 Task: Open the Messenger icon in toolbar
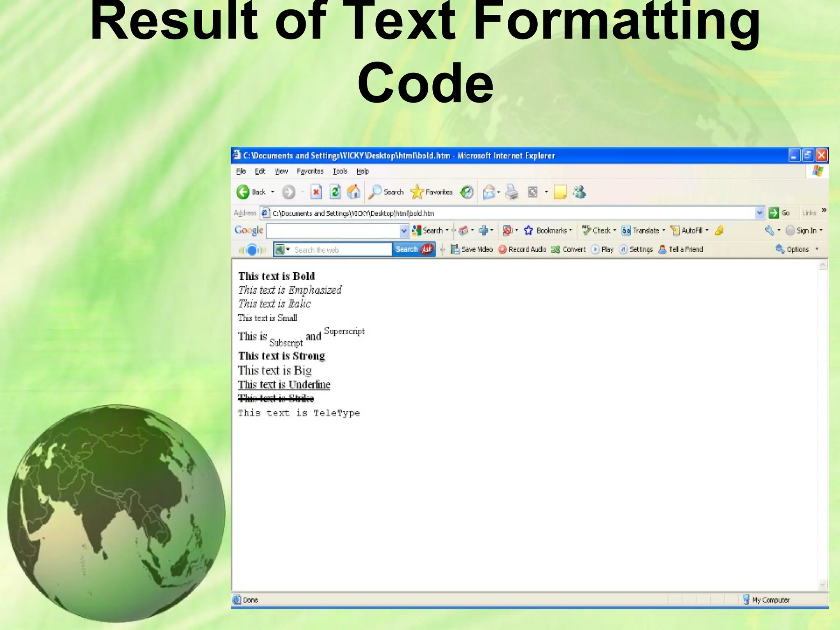(x=580, y=192)
